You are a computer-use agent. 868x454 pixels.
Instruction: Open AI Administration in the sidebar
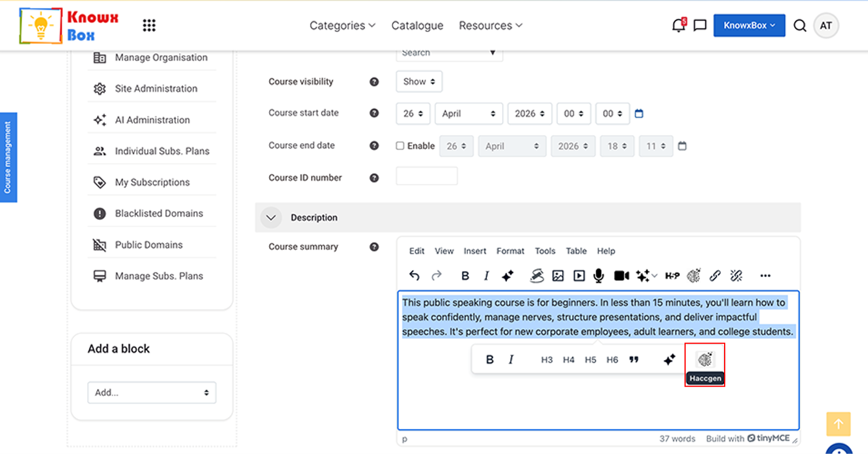pos(151,120)
